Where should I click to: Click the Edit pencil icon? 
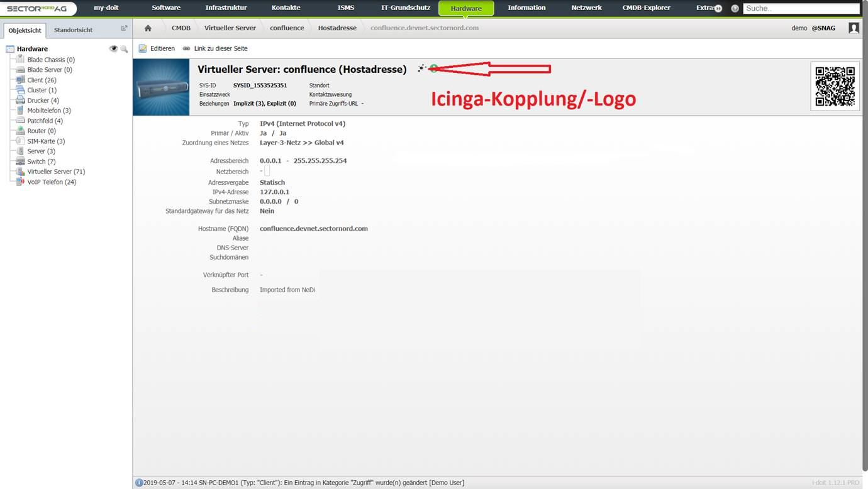point(143,48)
